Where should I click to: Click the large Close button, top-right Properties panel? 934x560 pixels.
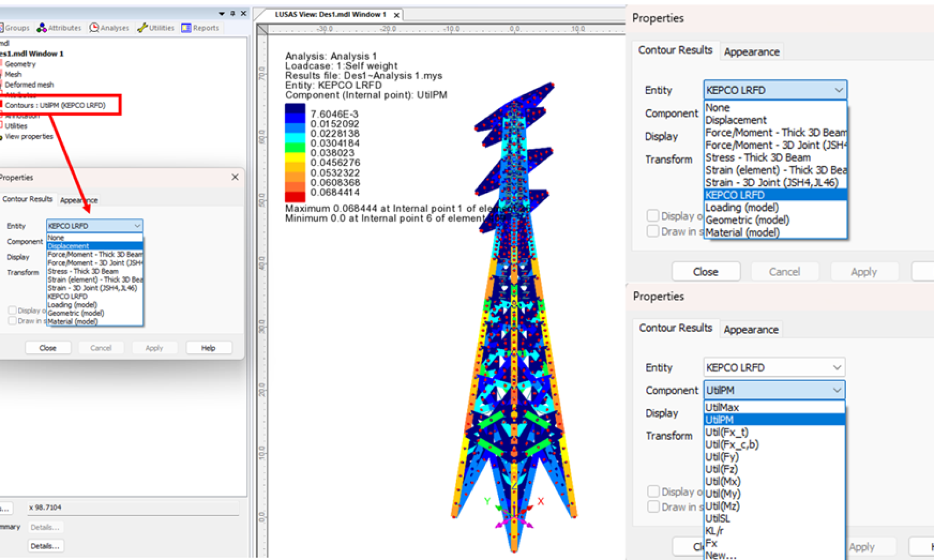coord(706,272)
